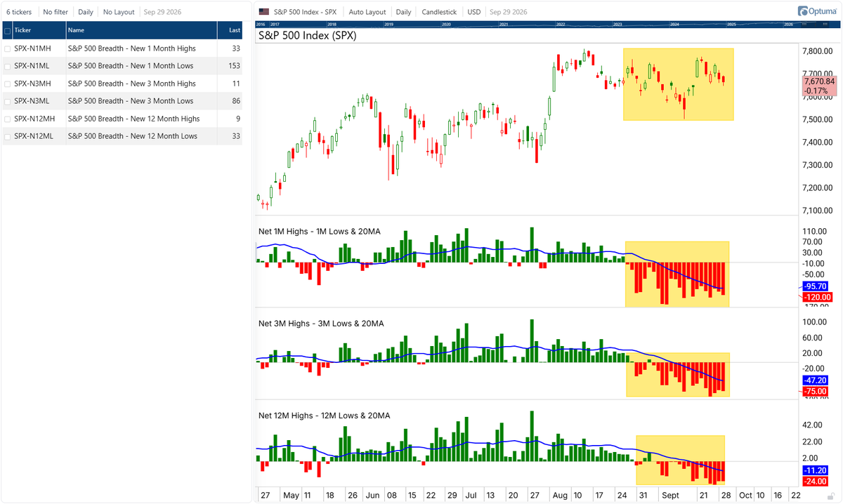Viewport: 843px width, 504px height.
Task: Sort by the Ticker column header
Action: [x=39, y=30]
